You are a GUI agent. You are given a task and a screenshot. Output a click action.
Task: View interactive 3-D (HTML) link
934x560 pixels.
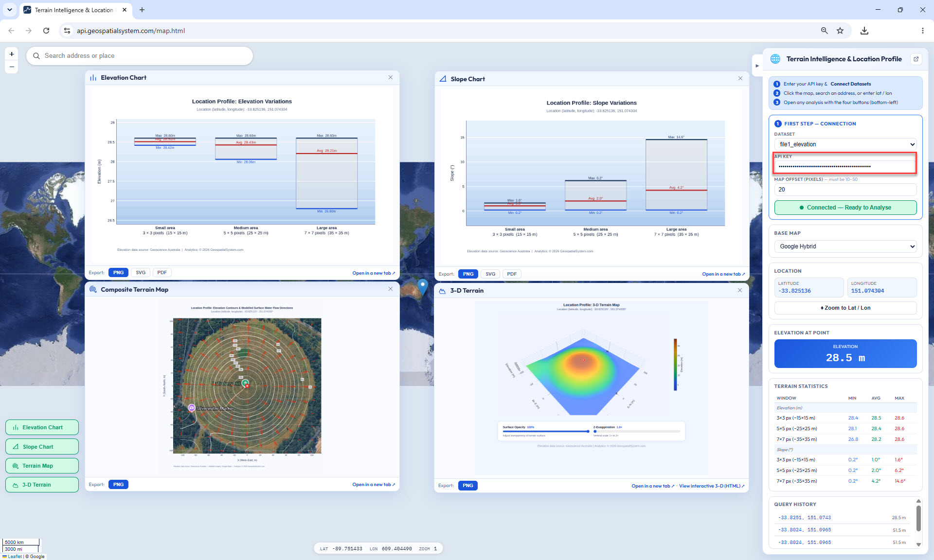click(712, 486)
